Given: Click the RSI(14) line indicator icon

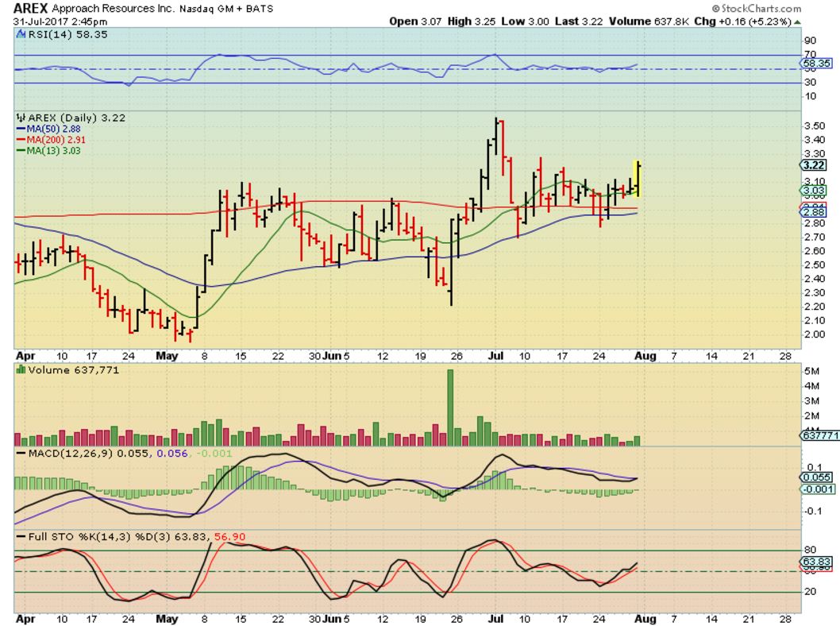Looking at the screenshot, I should 21,34.
